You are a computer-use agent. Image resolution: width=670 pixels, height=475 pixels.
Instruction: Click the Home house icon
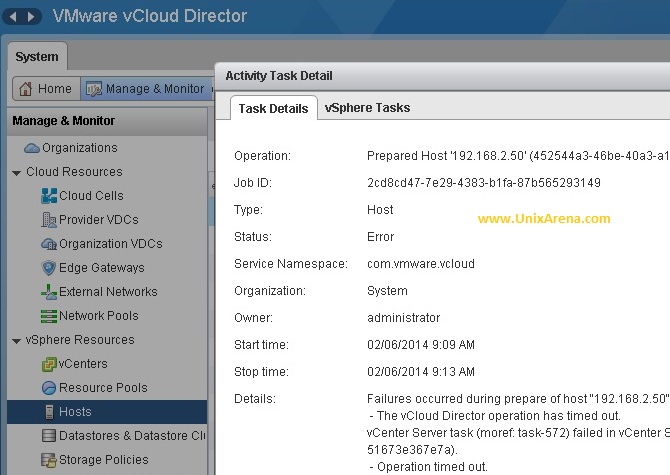coord(25,89)
